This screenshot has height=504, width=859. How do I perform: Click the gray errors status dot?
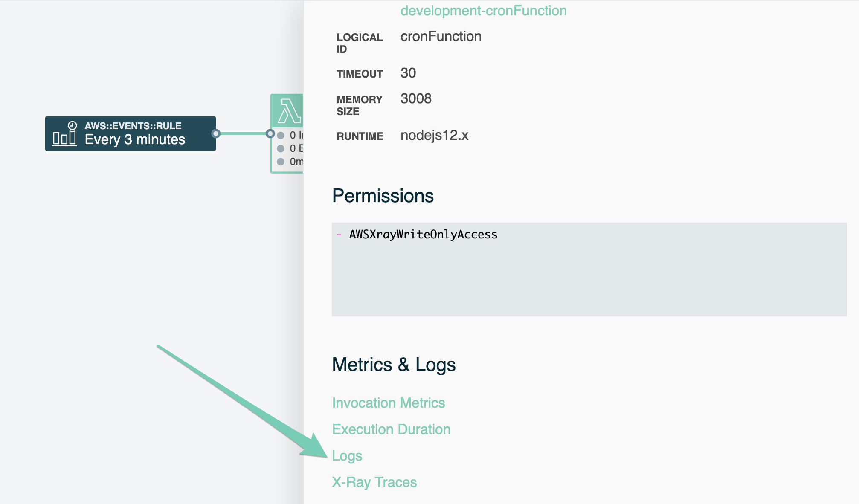281,148
